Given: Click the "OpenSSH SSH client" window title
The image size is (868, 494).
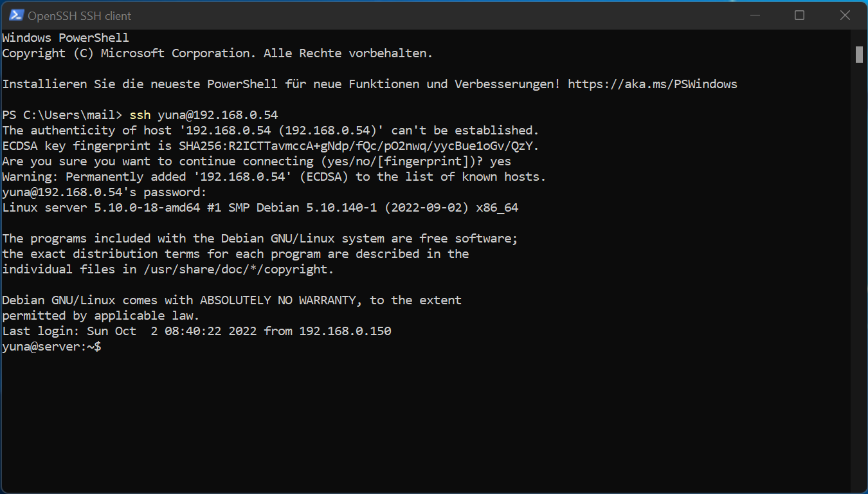Looking at the screenshot, I should coord(80,15).
